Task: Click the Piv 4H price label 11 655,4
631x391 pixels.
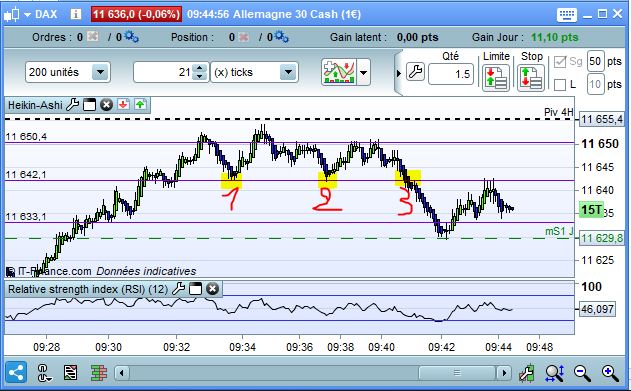Action: 602,119
